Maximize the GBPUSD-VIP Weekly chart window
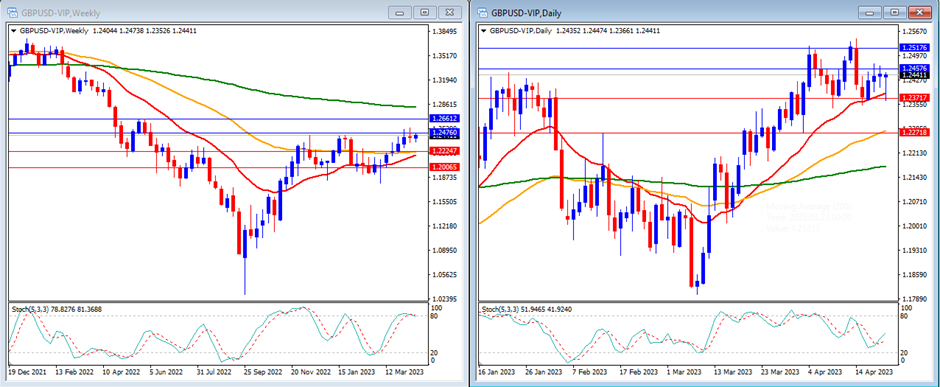Screen dimensions: 940x387 425,13
